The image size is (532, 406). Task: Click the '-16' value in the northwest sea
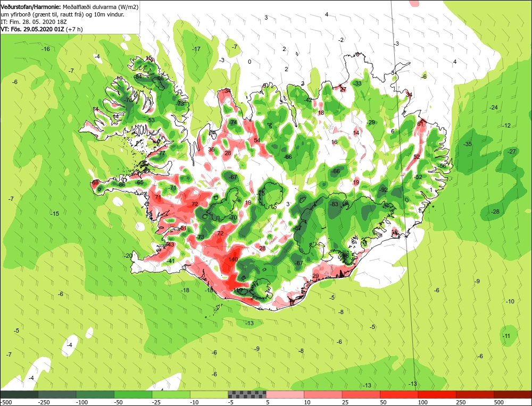point(45,49)
